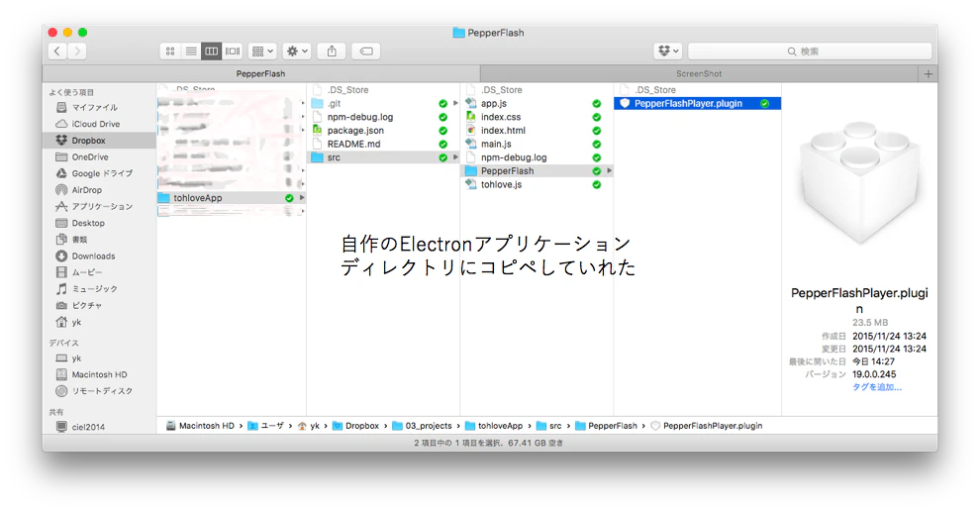Click the search field
The image size is (980, 512).
(x=810, y=51)
